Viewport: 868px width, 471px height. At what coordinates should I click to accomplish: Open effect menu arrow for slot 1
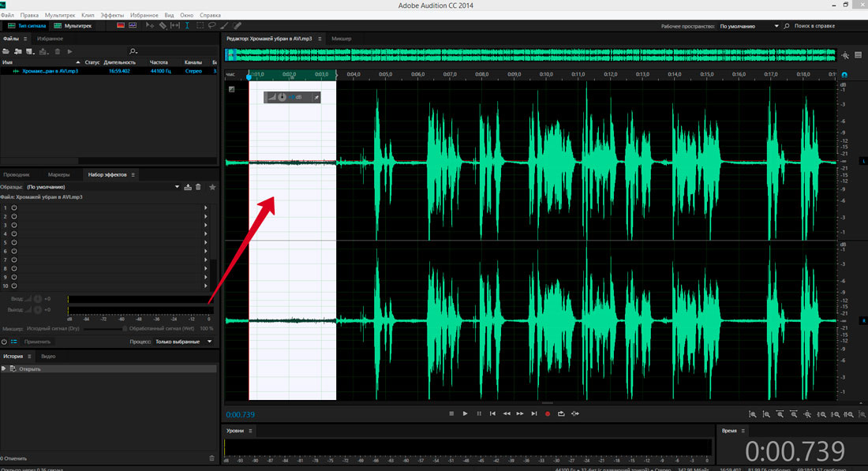coord(205,208)
